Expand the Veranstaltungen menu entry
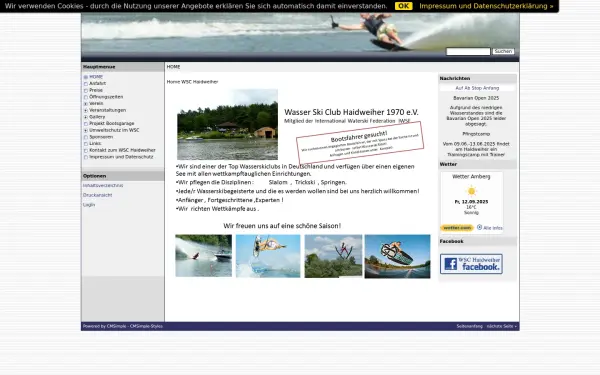Image resolution: width=600 pixels, height=375 pixels. [x=86, y=111]
